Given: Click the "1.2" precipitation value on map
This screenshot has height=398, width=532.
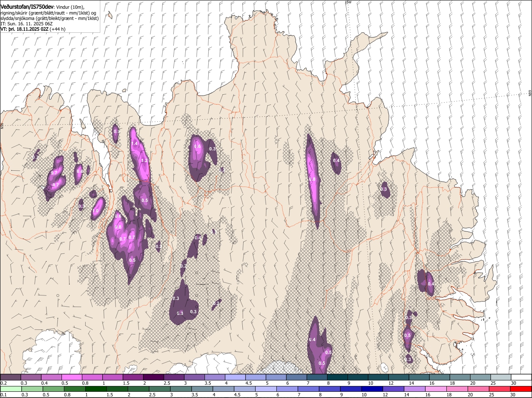Looking at the screenshot, I should pos(145,161).
